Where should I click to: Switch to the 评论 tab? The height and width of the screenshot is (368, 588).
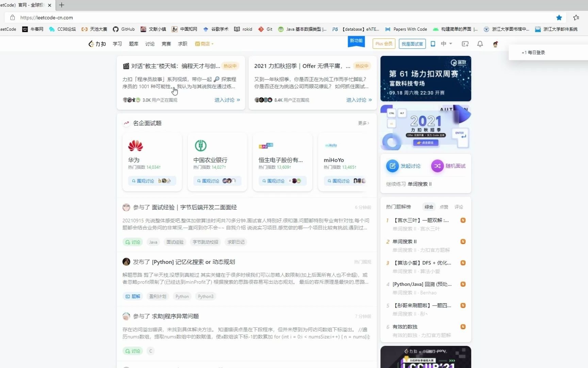click(459, 207)
